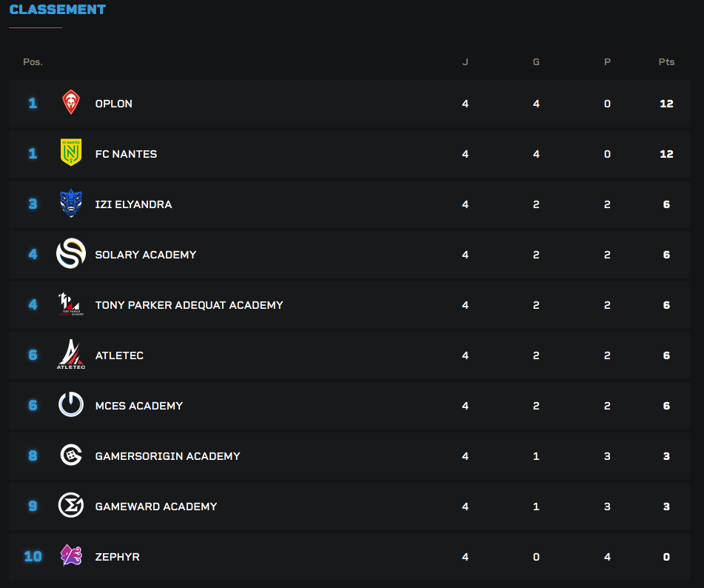
Task: Click the Pos. column header
Action: [x=33, y=62]
